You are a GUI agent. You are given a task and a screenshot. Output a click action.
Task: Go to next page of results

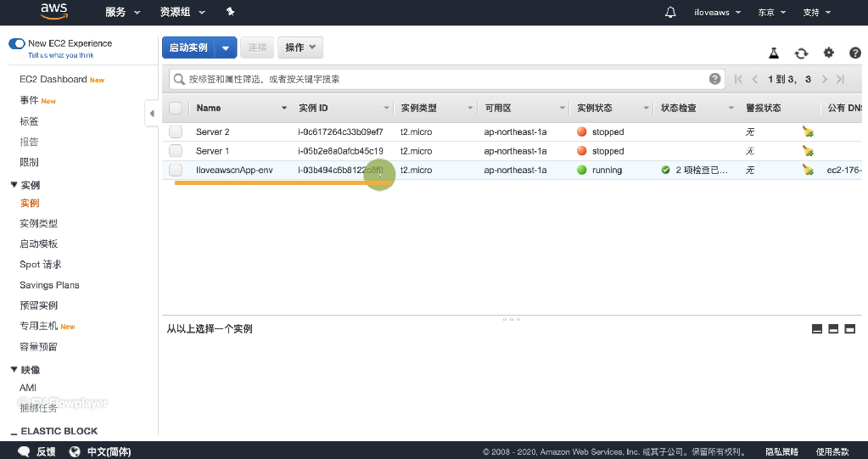(824, 79)
